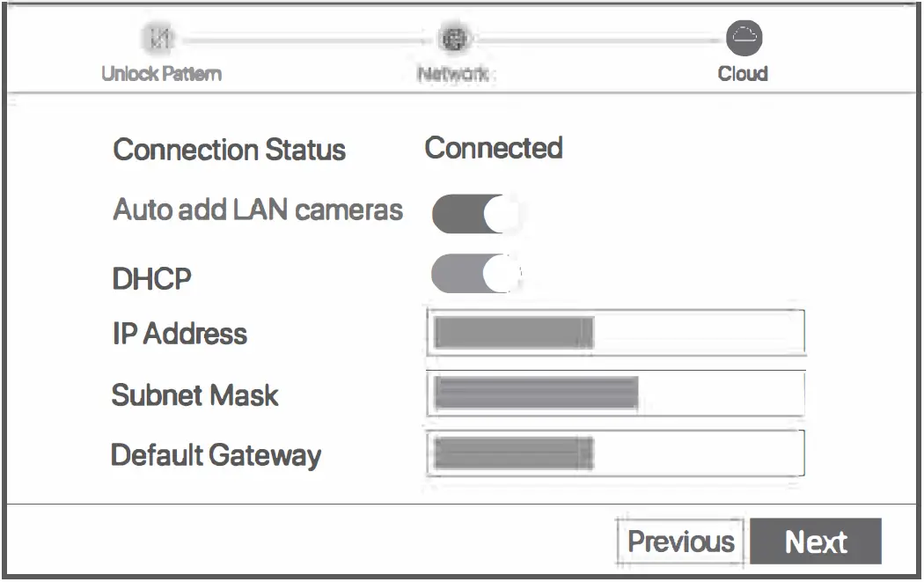Click the IP Address input field
The image size is (924, 582).
[616, 333]
